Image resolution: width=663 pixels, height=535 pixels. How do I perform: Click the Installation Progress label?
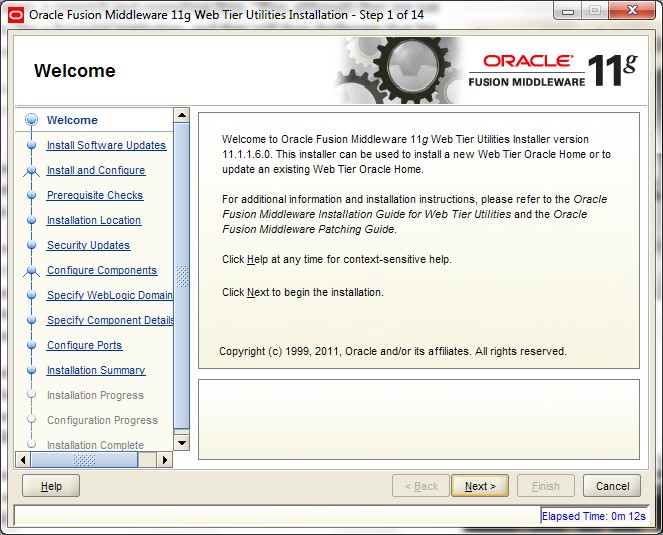point(95,395)
